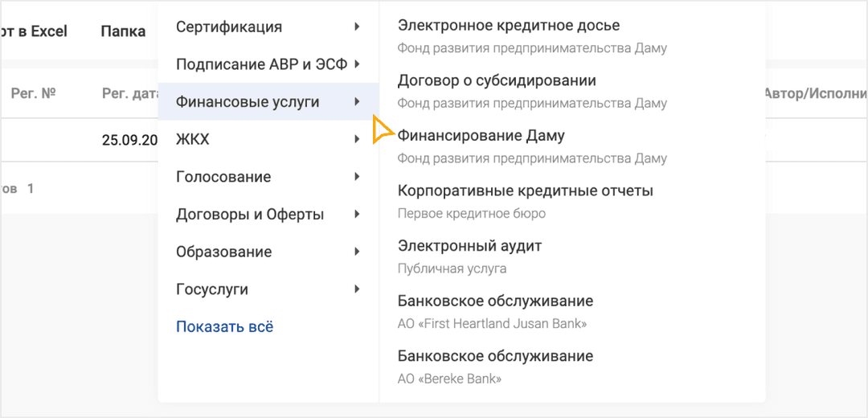Screen dimensions: 868x418
Task: Expand the ЖКХ submenu arrow
Action: 357,140
